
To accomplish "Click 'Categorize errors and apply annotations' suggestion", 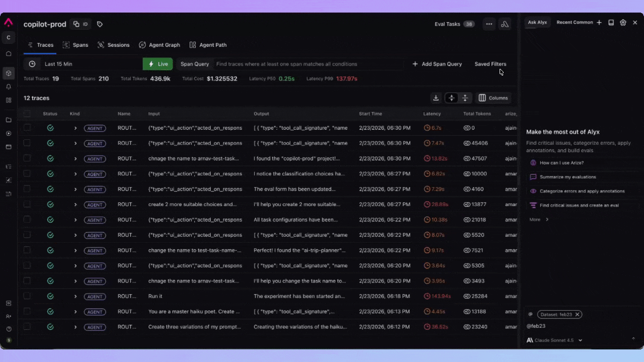I will [582, 191].
